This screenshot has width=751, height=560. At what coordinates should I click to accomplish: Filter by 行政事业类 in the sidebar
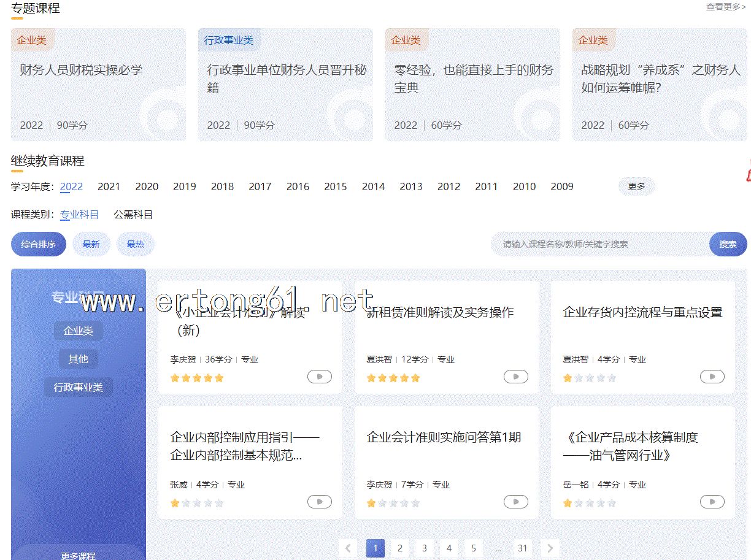point(78,387)
